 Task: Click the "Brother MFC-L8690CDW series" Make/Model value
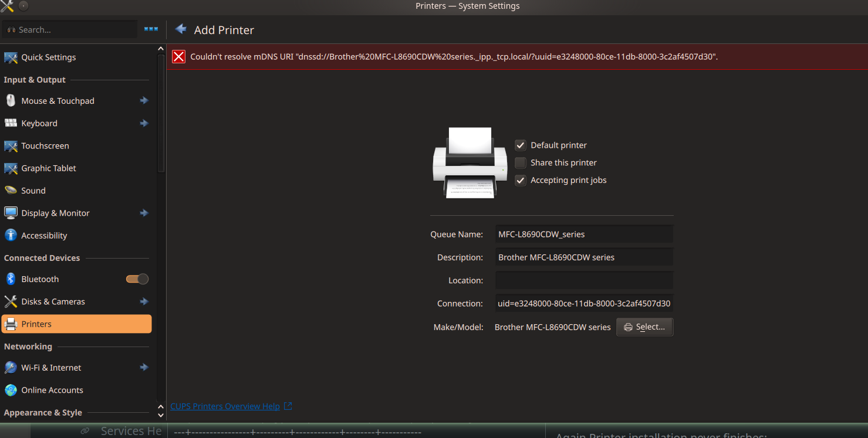tap(553, 327)
